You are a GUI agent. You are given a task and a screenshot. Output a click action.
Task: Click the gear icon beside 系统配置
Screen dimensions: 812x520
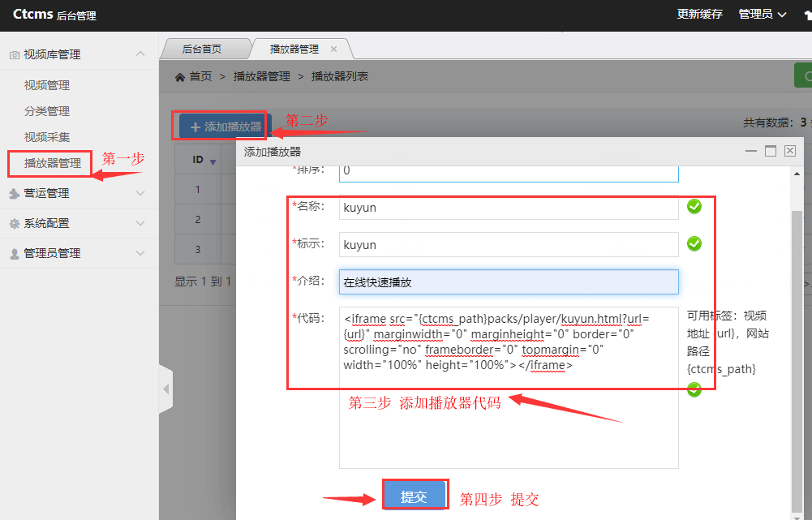click(14, 223)
